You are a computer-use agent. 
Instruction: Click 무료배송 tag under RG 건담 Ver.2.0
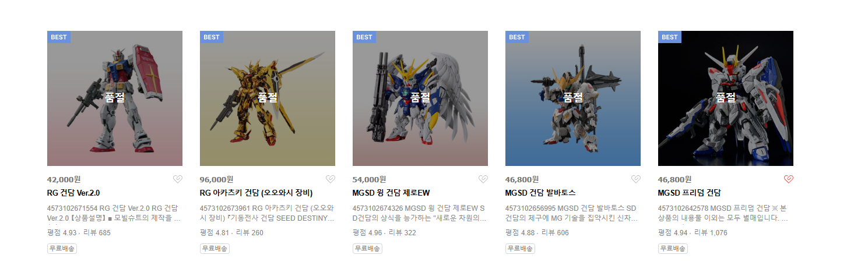62,249
